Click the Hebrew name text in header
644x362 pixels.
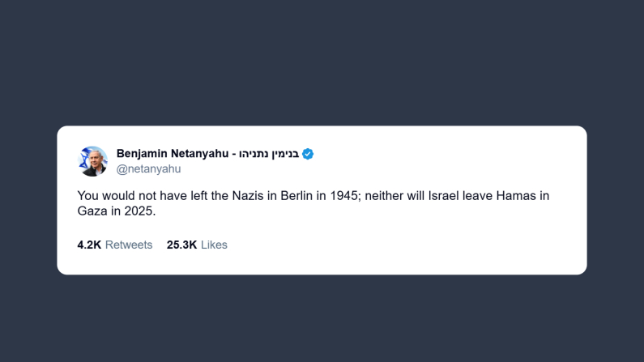click(268, 154)
